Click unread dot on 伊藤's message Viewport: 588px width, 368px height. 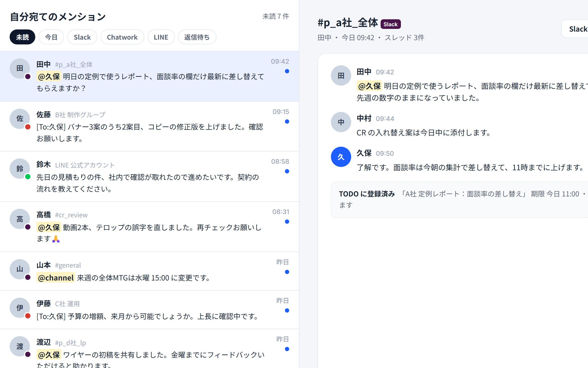[x=287, y=310]
